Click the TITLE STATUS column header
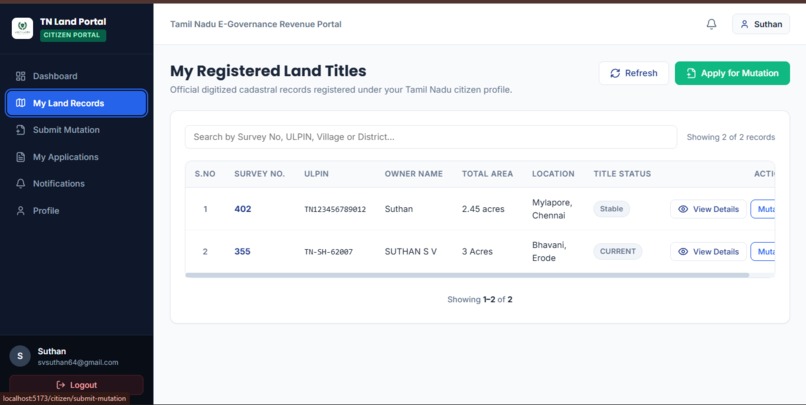This screenshot has height=405, width=806. (622, 174)
